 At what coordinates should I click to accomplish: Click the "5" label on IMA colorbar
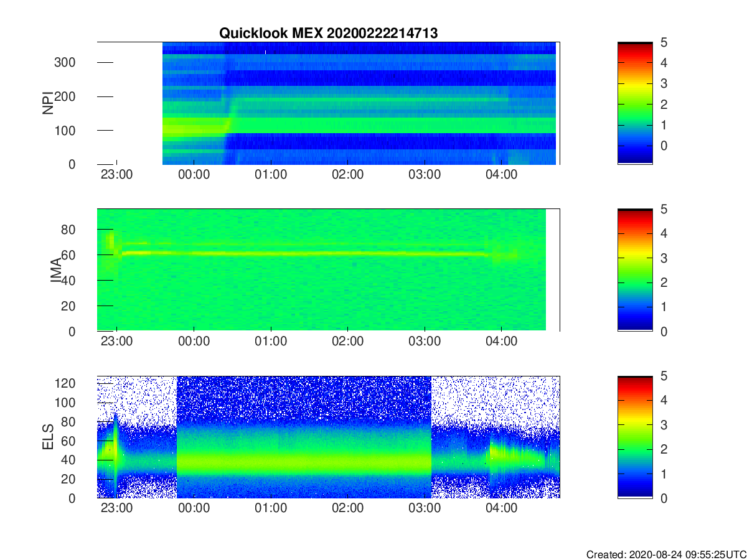tap(663, 209)
